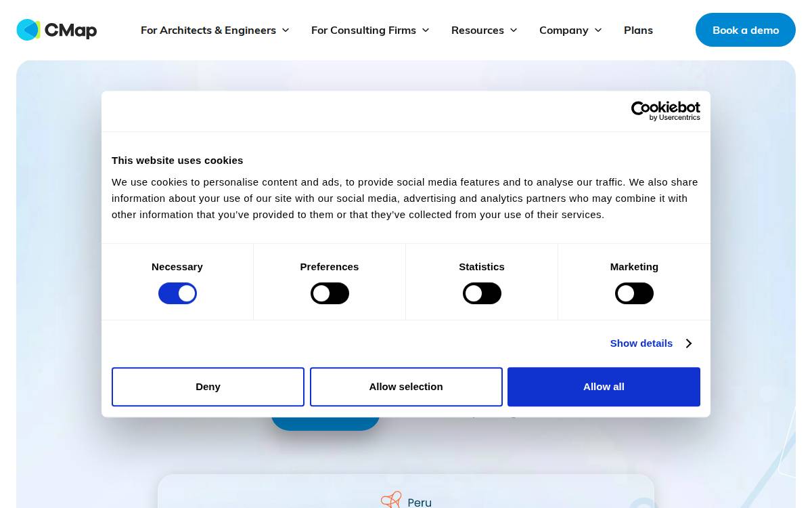This screenshot has height=508, width=812.
Task: Deny all cookies
Action: coord(208,387)
